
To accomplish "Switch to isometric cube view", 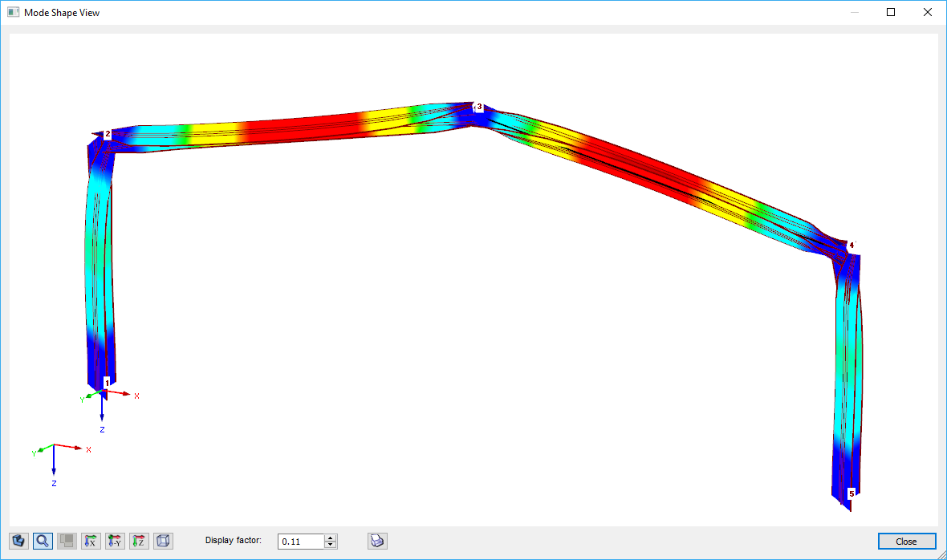I will coord(163,541).
